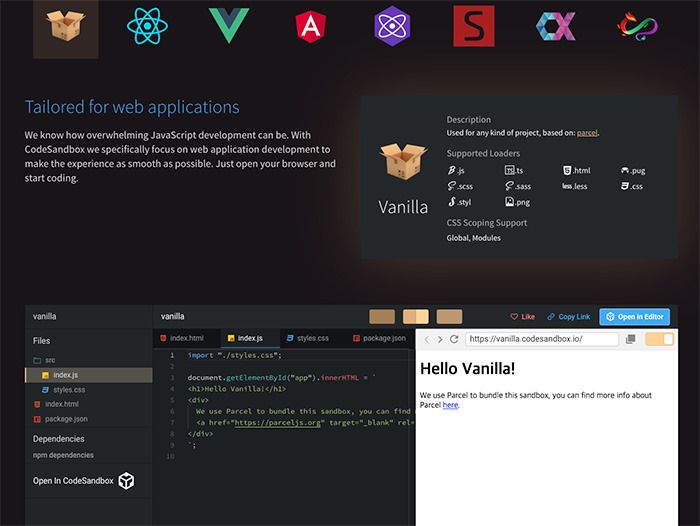Click the .pug loader icon
The height and width of the screenshot is (526, 700).
[x=625, y=170]
